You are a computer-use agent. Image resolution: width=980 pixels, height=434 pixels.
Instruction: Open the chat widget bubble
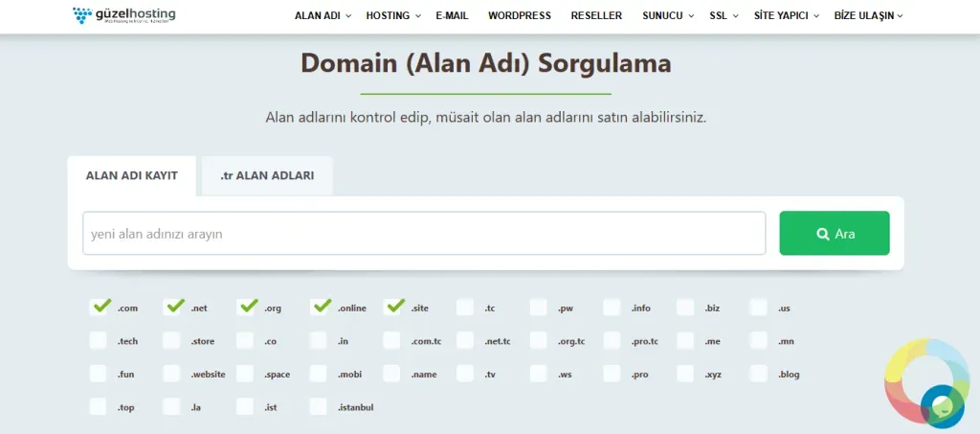click(942, 406)
